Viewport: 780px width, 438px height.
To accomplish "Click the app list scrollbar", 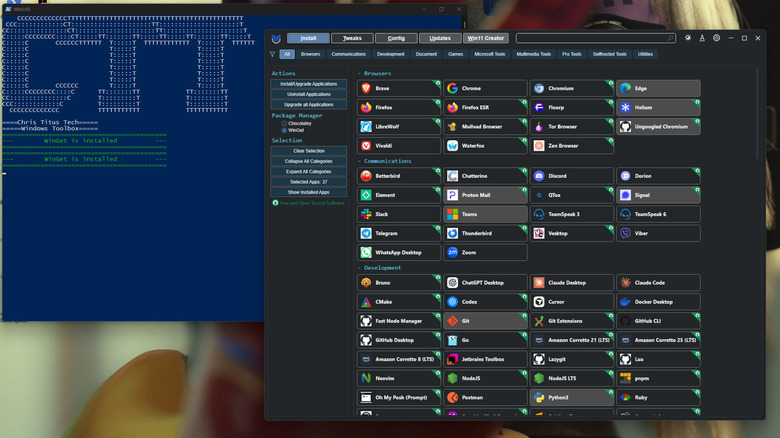I will click(x=757, y=114).
